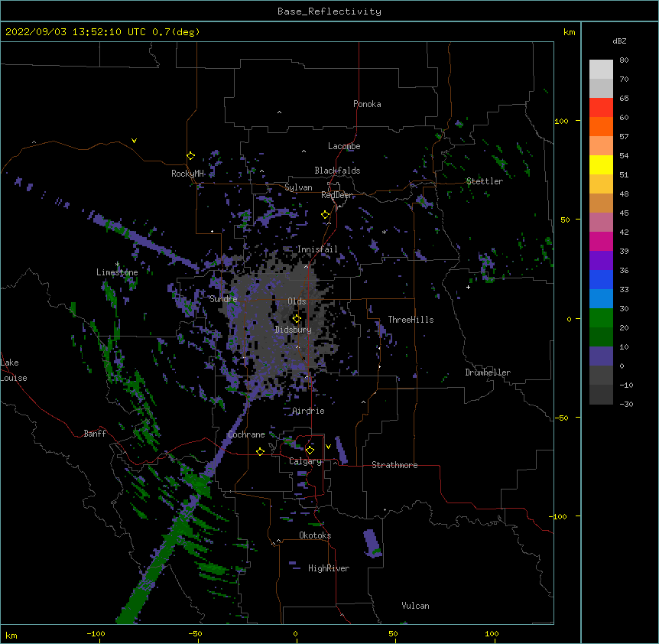This screenshot has height=644, width=659.
Task: Click the Ponoka city label
Action: (x=367, y=104)
